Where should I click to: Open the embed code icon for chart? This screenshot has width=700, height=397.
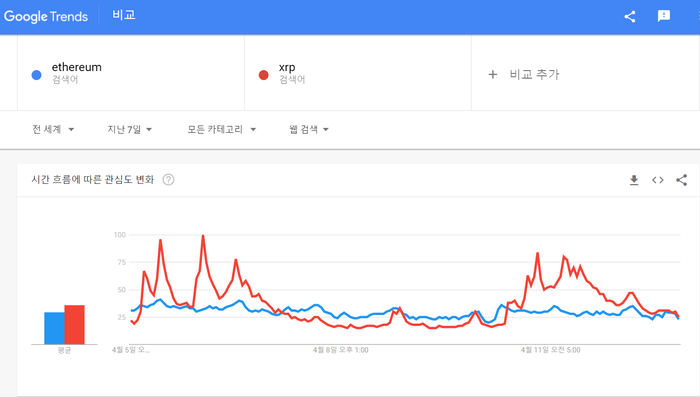[658, 180]
